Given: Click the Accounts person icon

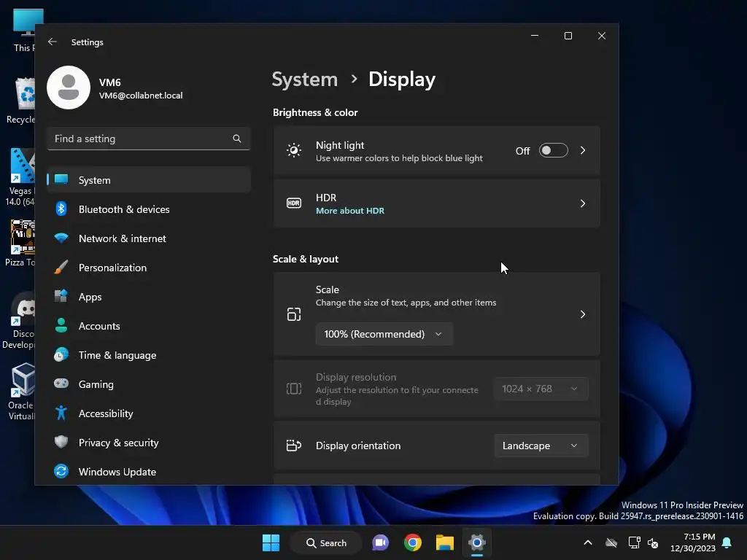Looking at the screenshot, I should 61,325.
